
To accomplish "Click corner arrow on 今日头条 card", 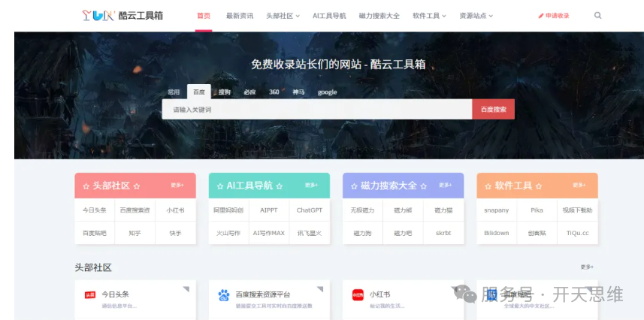I will coord(186,289).
